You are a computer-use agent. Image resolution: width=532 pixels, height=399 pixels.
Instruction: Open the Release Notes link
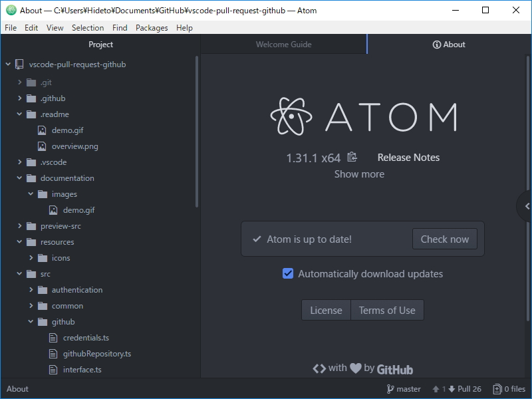[x=408, y=157]
